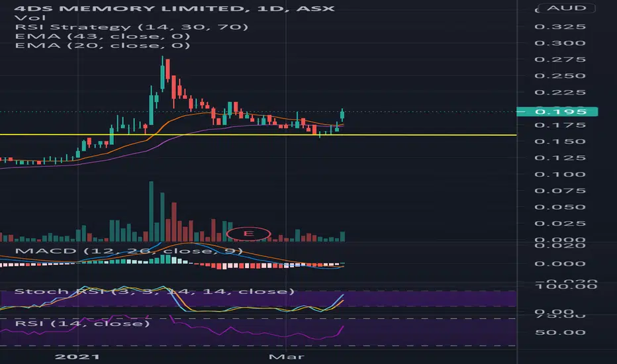
Task: Click the 0.000 MACD axis label
Action: click(560, 263)
